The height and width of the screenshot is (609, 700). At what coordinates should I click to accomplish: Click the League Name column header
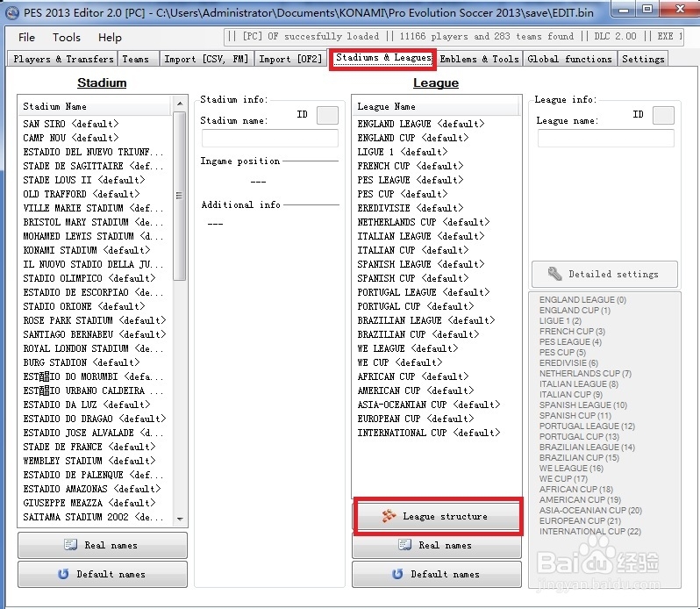point(437,106)
